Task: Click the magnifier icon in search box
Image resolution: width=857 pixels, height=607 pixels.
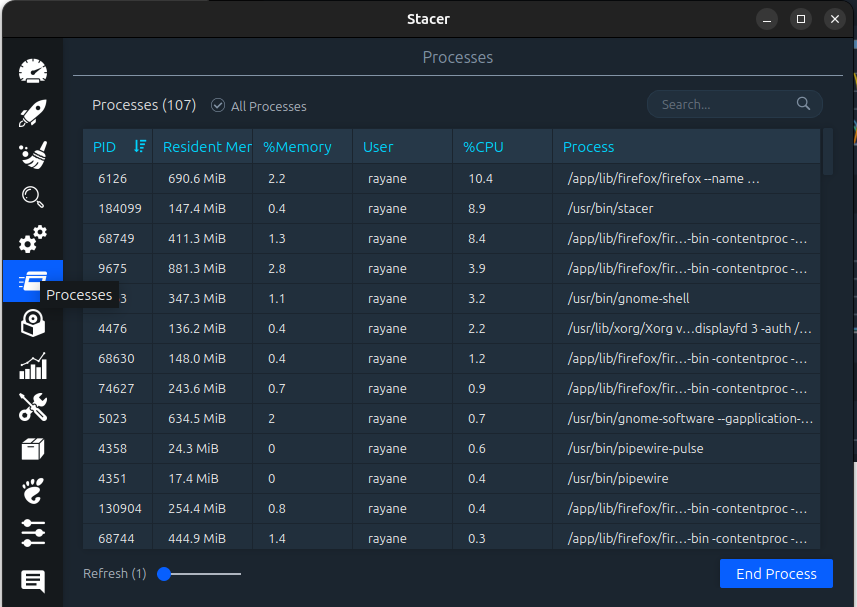Action: pos(803,103)
